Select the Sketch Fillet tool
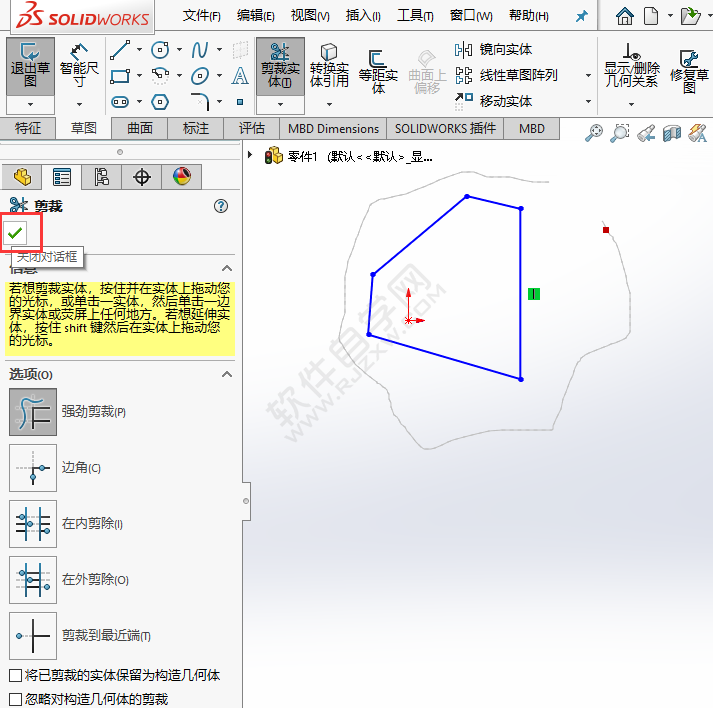Image resolution: width=713 pixels, height=708 pixels. pyautogui.click(x=200, y=102)
